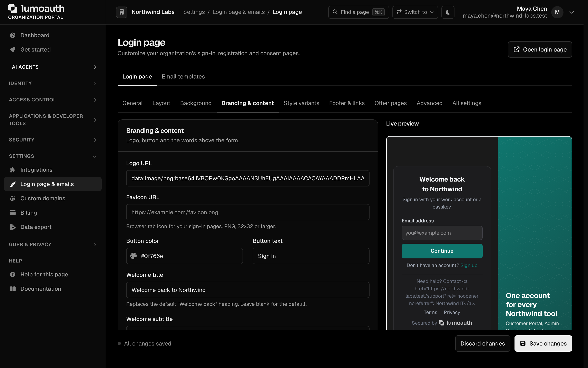Click the search magnifier in Find a page

[335, 12]
